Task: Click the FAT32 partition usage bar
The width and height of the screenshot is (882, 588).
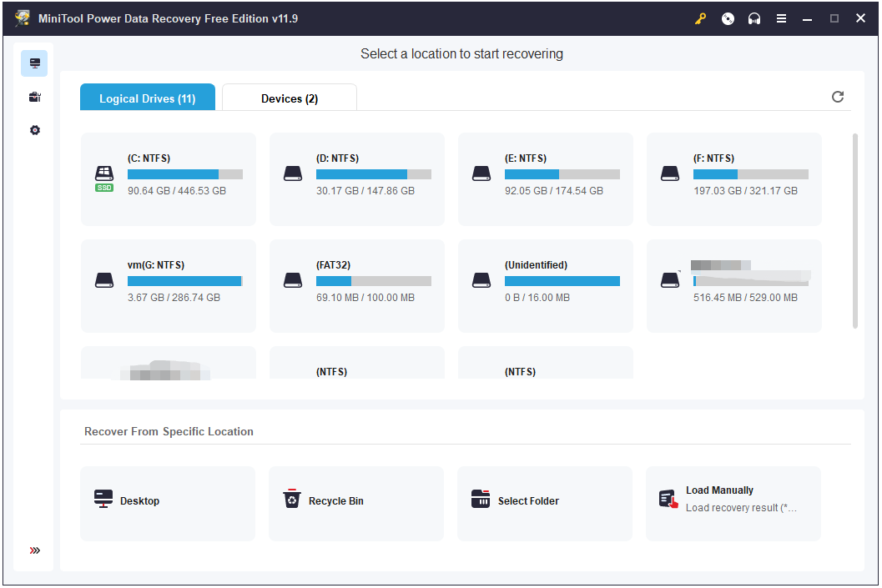Action: (x=373, y=282)
